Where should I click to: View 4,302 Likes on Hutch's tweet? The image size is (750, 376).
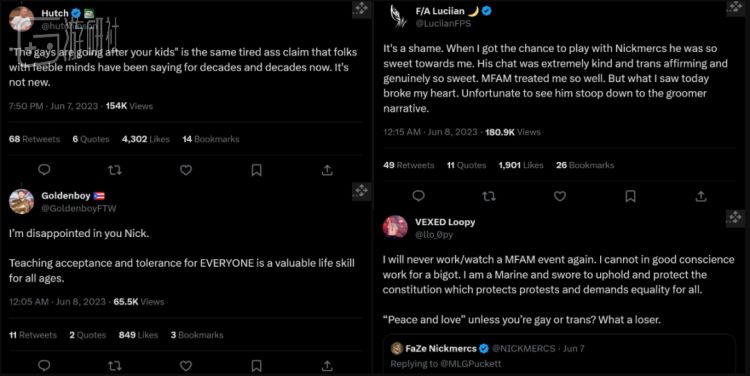pos(145,139)
